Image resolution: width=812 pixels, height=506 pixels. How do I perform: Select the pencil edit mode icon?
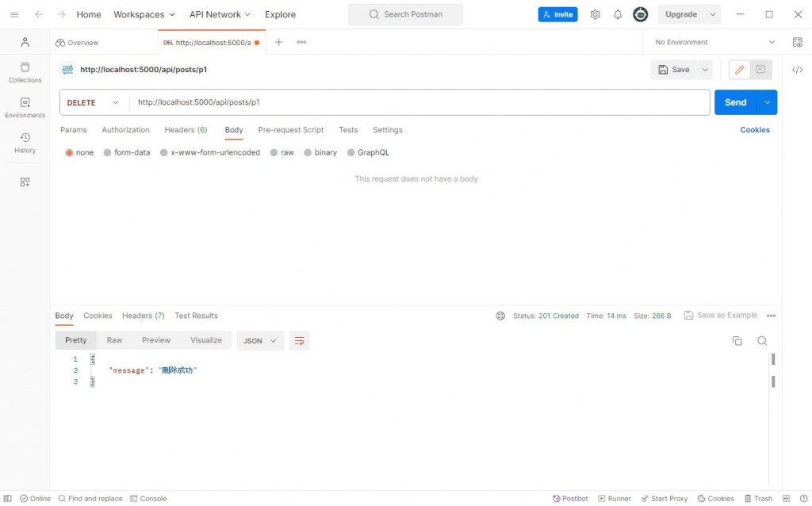point(740,70)
